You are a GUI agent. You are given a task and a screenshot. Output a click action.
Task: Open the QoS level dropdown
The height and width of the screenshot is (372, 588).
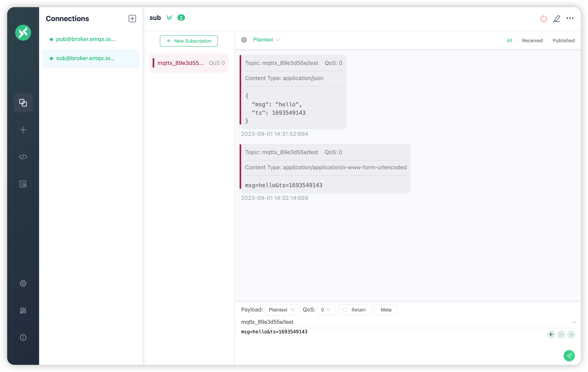point(326,309)
